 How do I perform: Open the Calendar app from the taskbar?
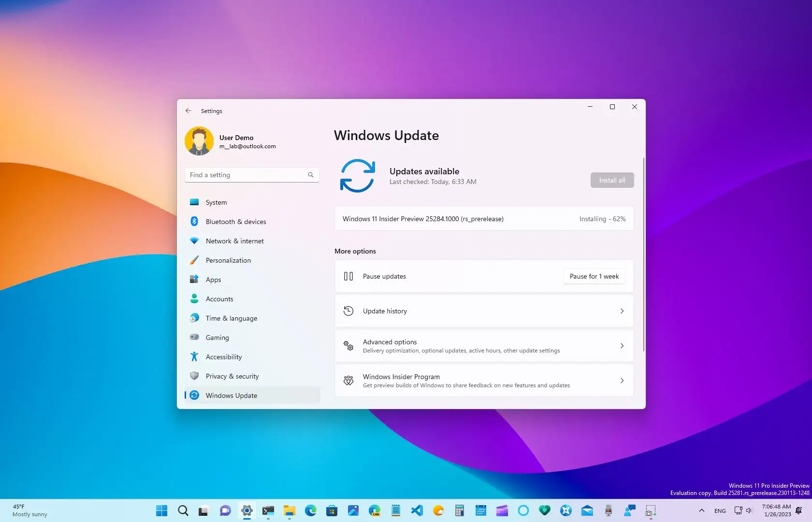tap(481, 510)
